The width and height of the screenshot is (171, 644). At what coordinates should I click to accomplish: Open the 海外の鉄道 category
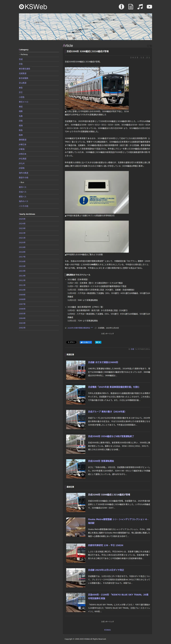tap(23, 173)
